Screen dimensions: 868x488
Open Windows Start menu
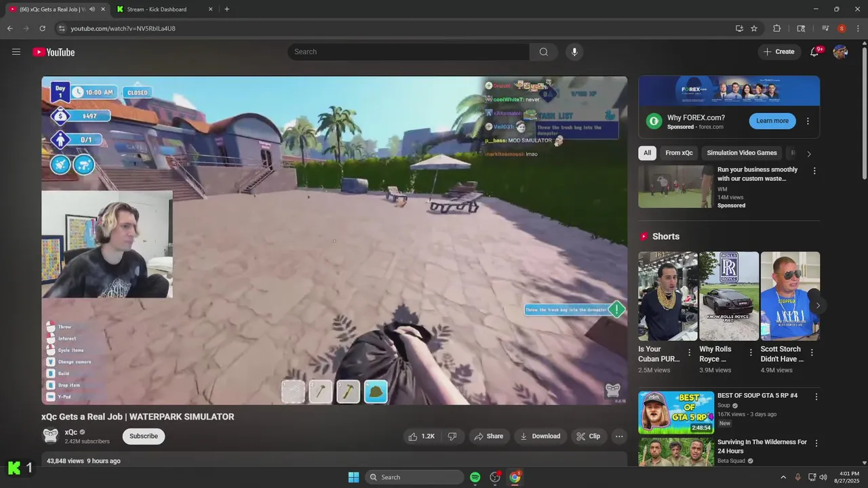353,477
